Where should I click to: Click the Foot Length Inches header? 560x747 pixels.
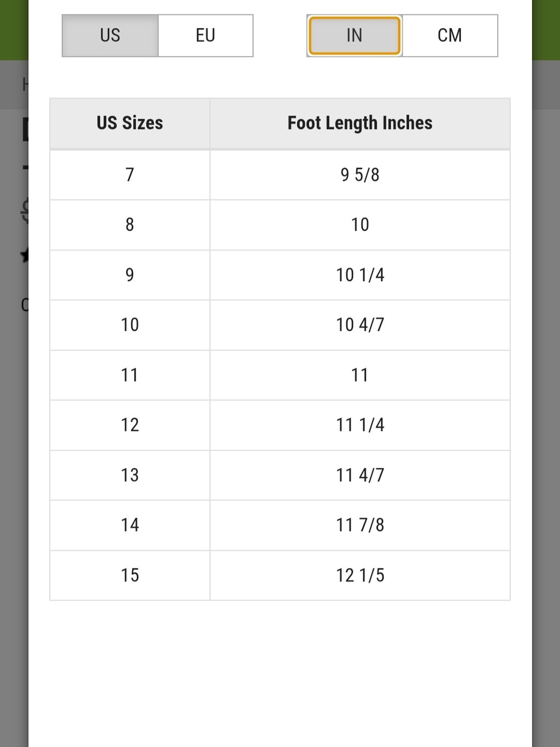[x=360, y=123]
